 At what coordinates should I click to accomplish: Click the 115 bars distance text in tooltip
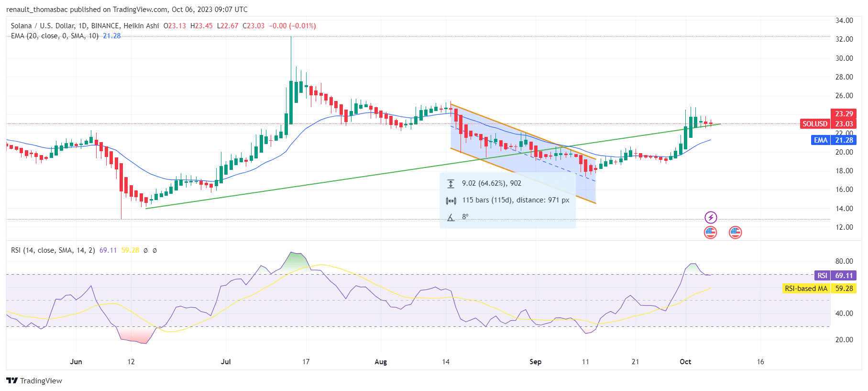pyautogui.click(x=516, y=200)
